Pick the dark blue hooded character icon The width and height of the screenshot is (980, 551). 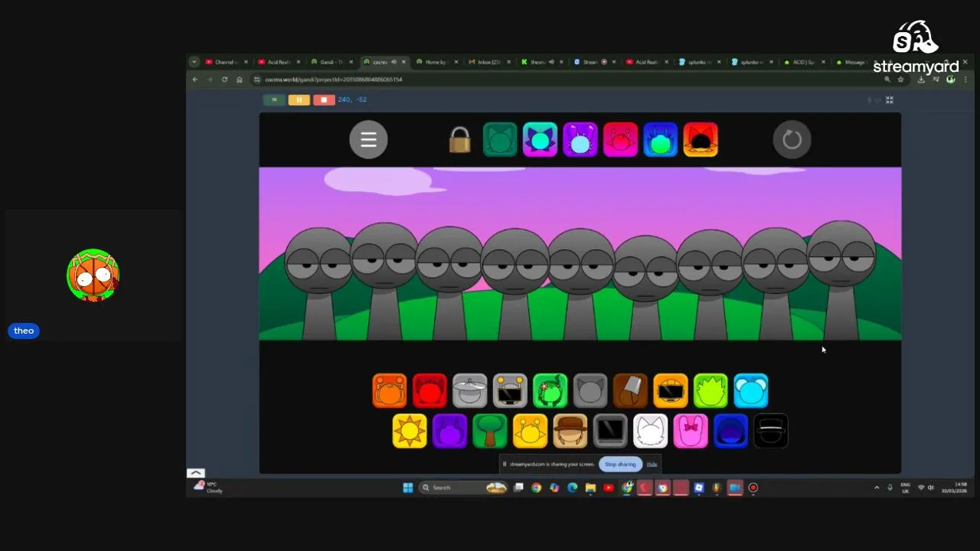point(731,431)
